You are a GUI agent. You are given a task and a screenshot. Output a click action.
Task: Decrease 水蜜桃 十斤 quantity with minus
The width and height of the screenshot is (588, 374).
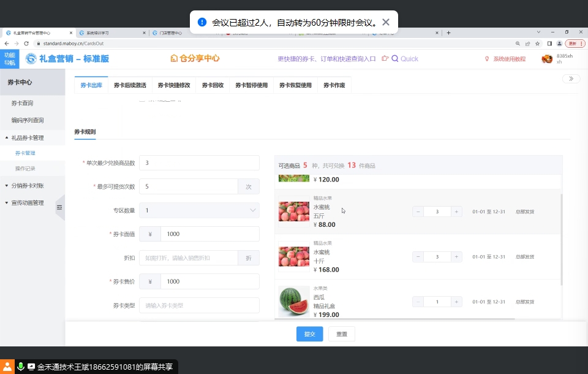pyautogui.click(x=418, y=257)
